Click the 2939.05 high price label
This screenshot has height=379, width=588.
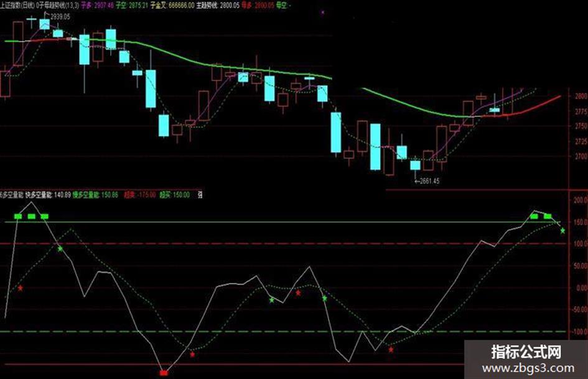pos(60,17)
